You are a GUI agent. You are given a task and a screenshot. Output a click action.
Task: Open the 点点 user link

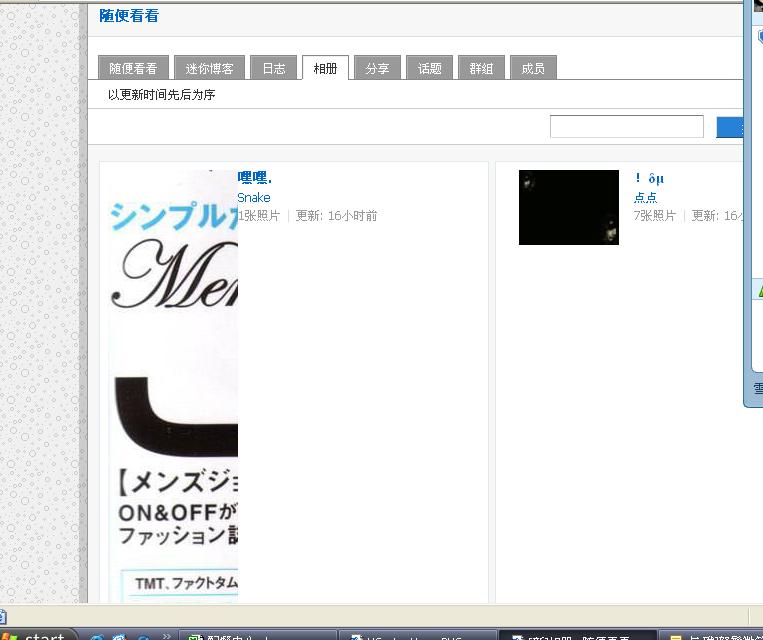645,197
